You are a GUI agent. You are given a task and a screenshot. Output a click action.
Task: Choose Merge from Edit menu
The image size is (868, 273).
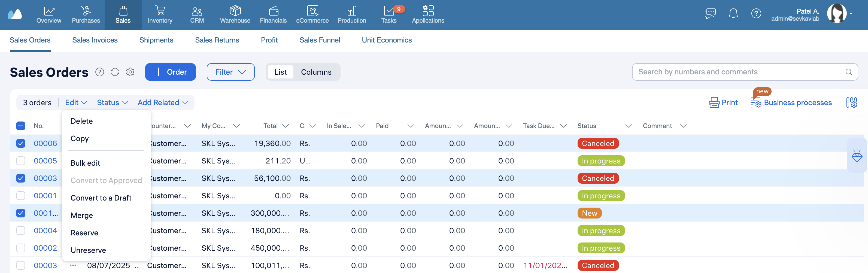click(x=81, y=215)
